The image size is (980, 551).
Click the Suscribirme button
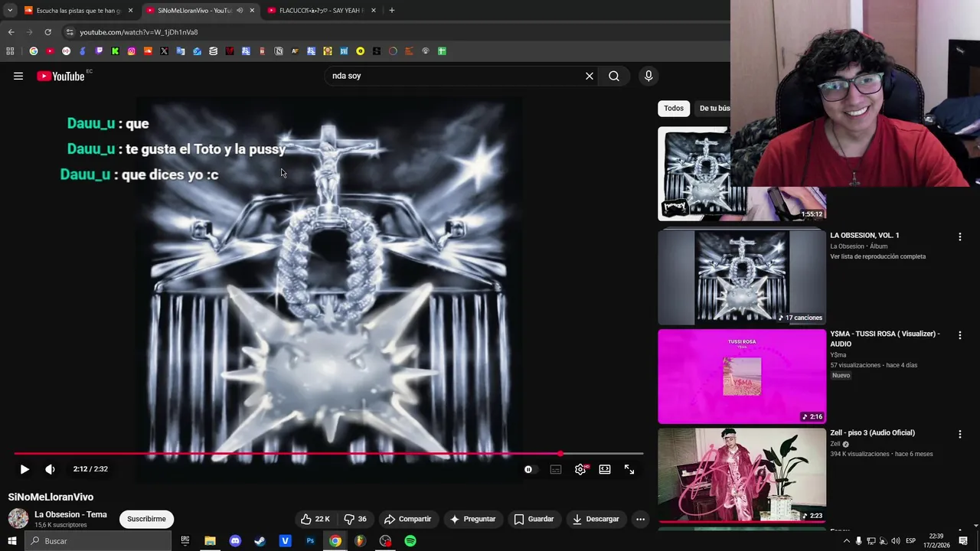146,519
